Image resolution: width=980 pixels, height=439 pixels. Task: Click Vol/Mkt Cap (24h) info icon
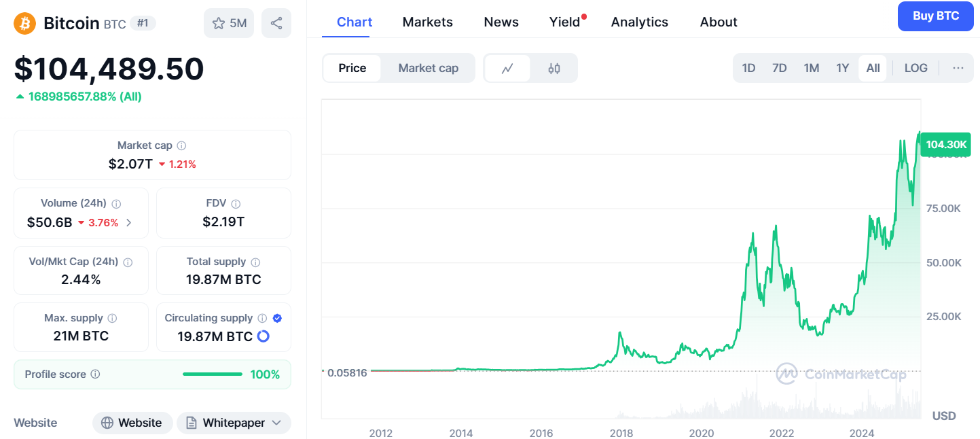[128, 262]
